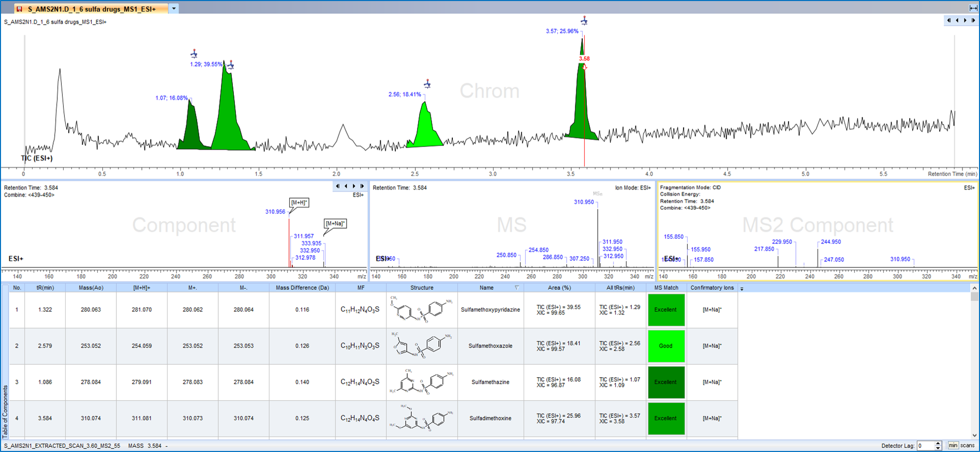Click the fit-to-width icon in the top-right corner

[x=973, y=8]
